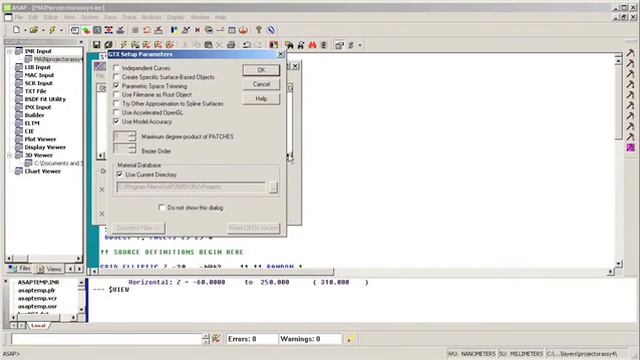The image size is (640, 360).
Task: Click the printer icon in the editor toolbar
Action: click(x=231, y=45)
